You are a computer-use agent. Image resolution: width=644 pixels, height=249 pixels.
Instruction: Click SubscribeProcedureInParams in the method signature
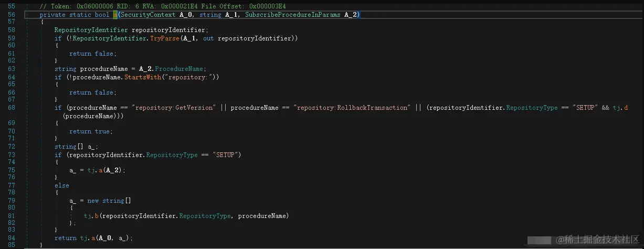[x=293, y=15]
